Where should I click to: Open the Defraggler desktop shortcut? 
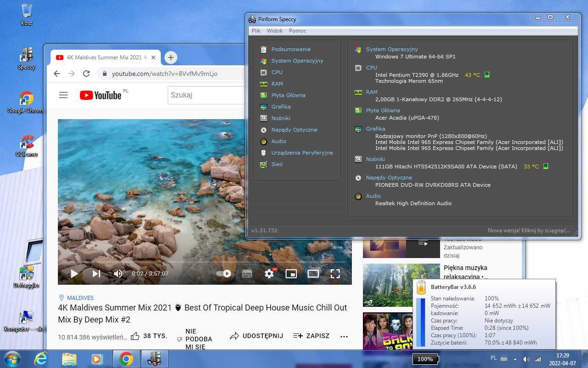27,277
